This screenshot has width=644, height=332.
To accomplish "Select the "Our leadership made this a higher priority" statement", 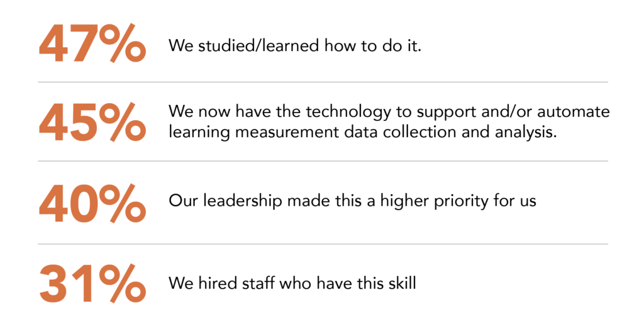I will point(352,202).
